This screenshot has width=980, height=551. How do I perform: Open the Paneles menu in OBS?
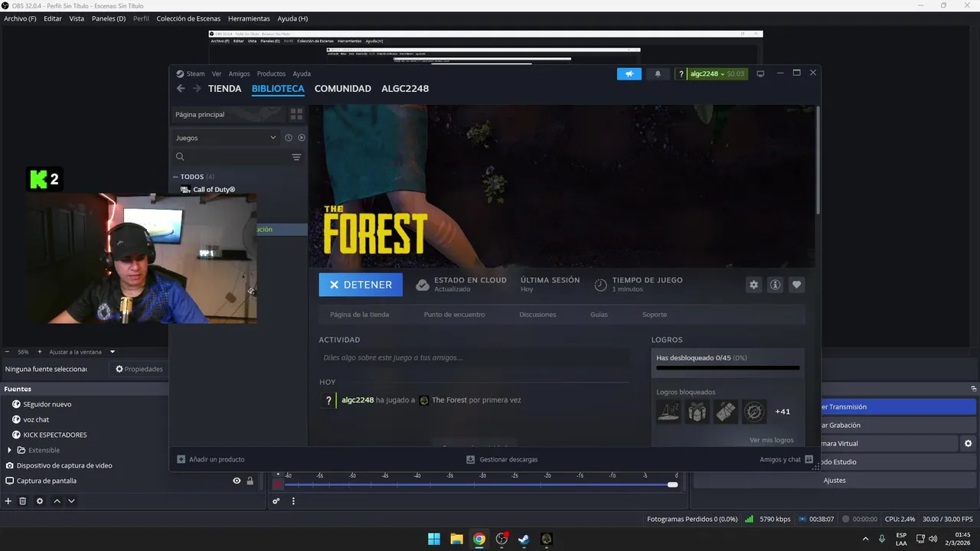tap(109, 18)
